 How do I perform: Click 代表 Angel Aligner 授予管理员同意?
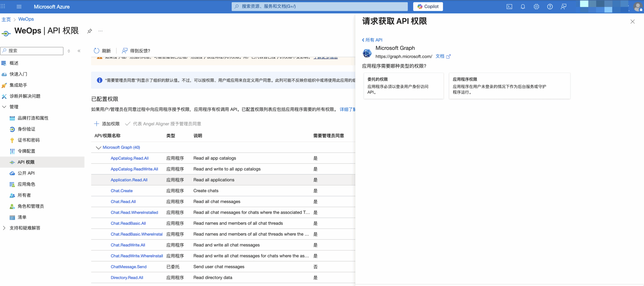click(167, 124)
